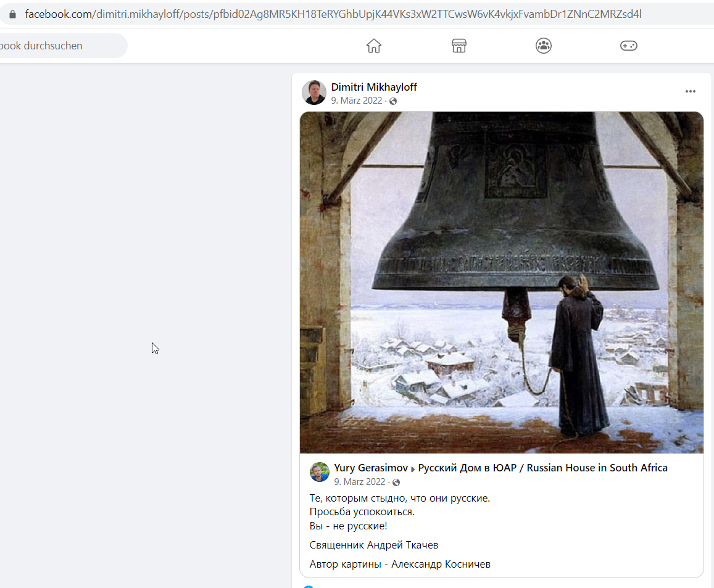Open the Marketplace storefront icon
Viewport: 714px width, 588px height.
pyautogui.click(x=459, y=46)
